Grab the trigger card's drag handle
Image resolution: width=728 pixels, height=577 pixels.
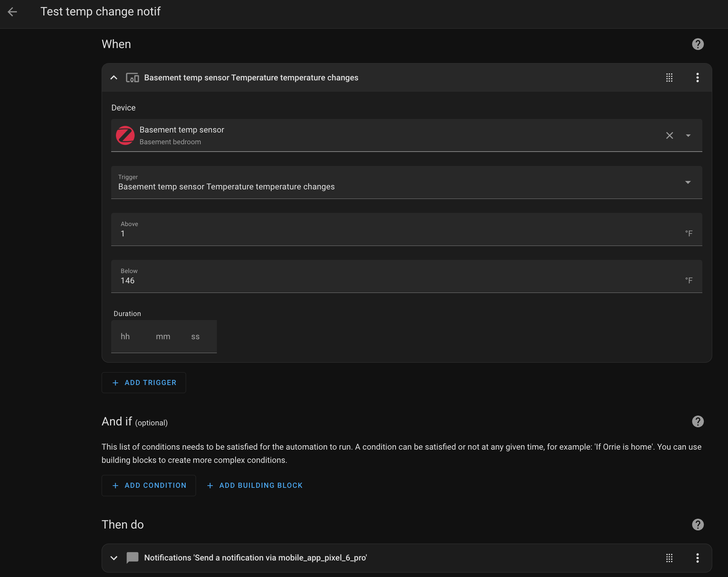click(669, 77)
